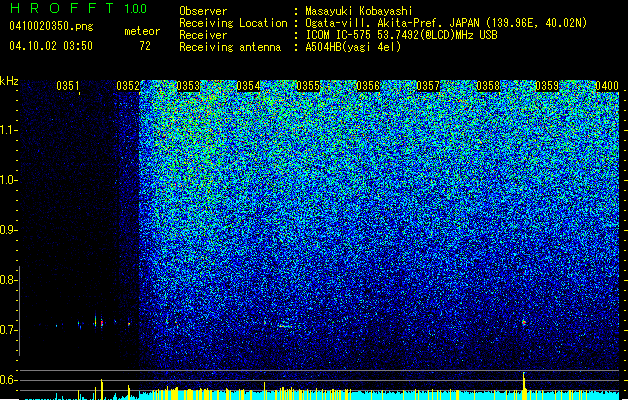The image size is (629, 400).
Task: Click the date stamp 04.10.02 03:50
Action: pos(51,46)
